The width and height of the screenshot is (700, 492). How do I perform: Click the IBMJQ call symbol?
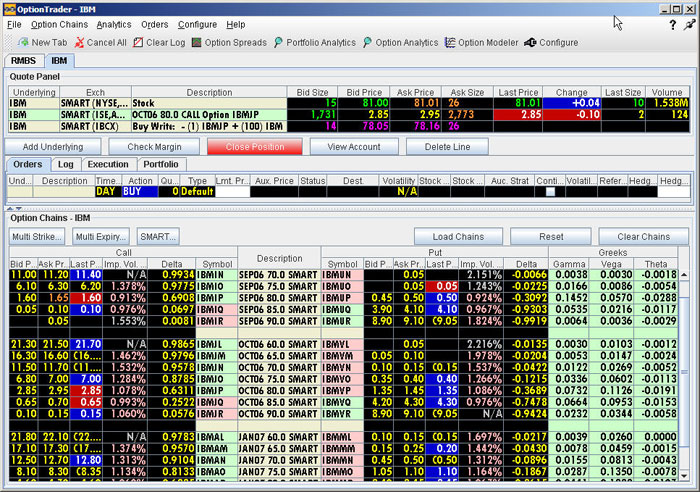click(x=217, y=402)
